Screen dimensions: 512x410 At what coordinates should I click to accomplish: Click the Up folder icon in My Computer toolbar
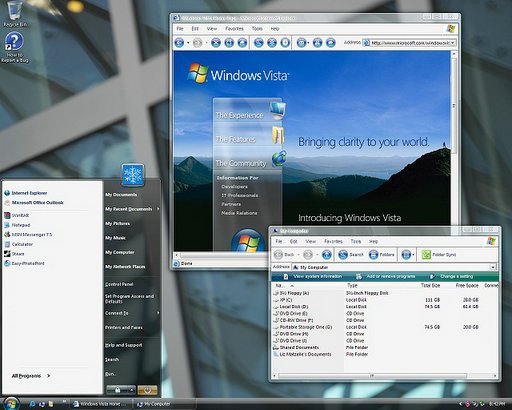click(327, 255)
